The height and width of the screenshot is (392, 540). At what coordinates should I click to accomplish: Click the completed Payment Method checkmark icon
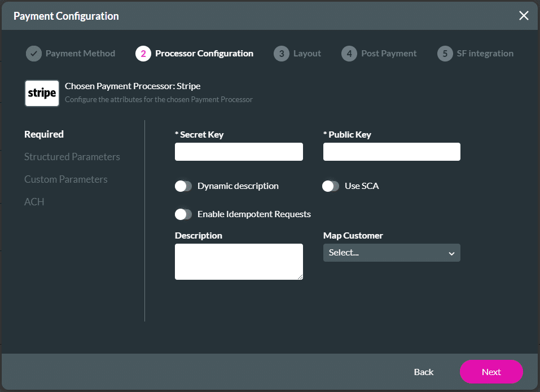(33, 53)
